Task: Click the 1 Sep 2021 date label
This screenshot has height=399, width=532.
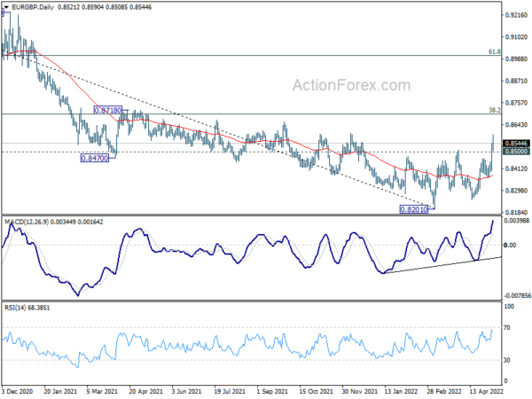Action: [272, 392]
